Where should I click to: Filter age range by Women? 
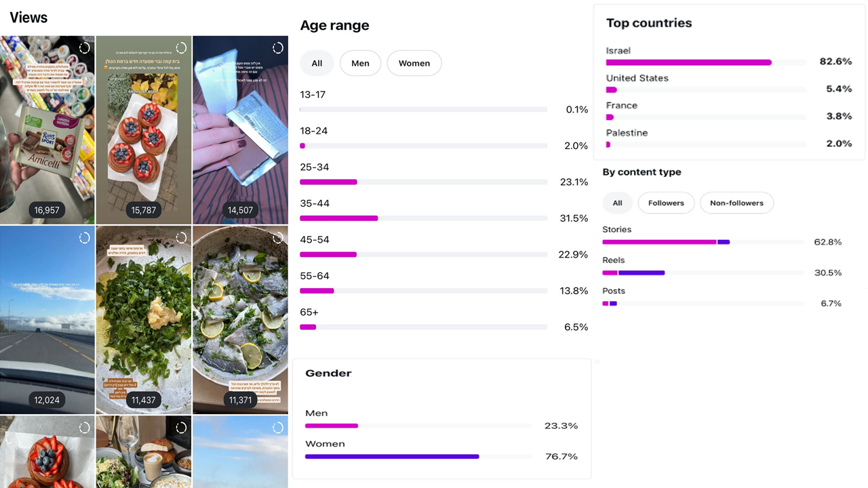pyautogui.click(x=414, y=63)
